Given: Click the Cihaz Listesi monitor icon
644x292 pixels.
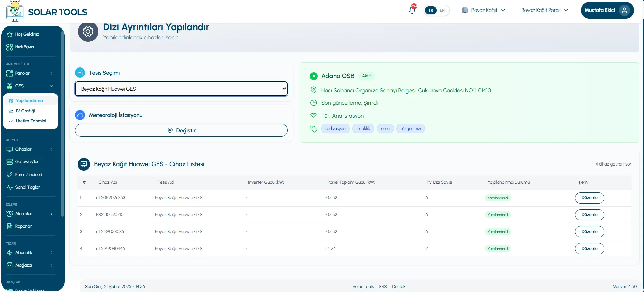Looking at the screenshot, I should click(x=84, y=164).
